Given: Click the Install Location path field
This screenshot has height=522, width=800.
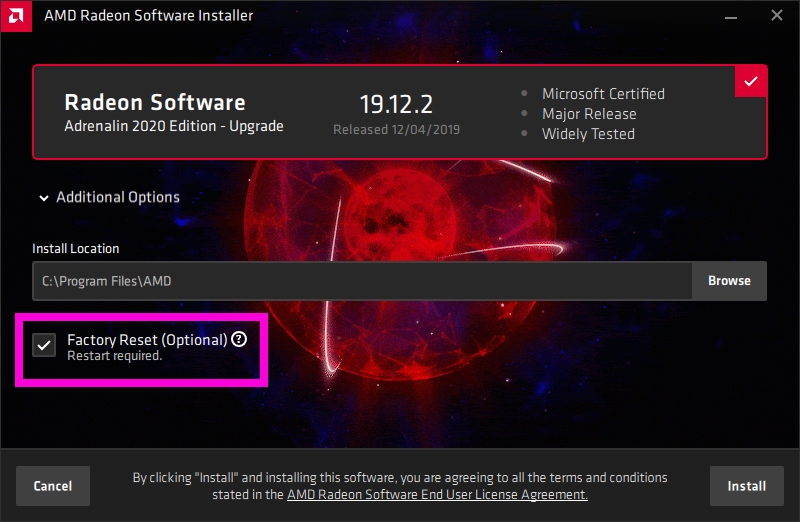Looking at the screenshot, I should [x=362, y=281].
